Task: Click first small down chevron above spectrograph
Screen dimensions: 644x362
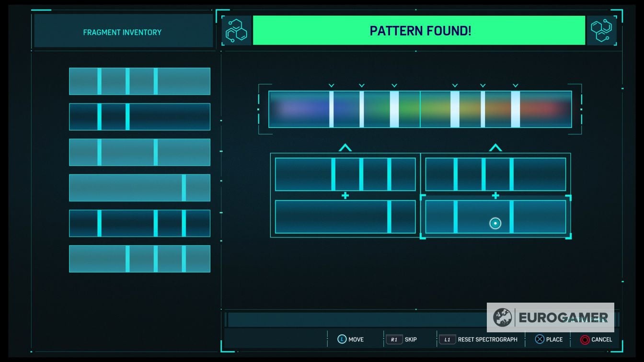Action: coord(331,86)
